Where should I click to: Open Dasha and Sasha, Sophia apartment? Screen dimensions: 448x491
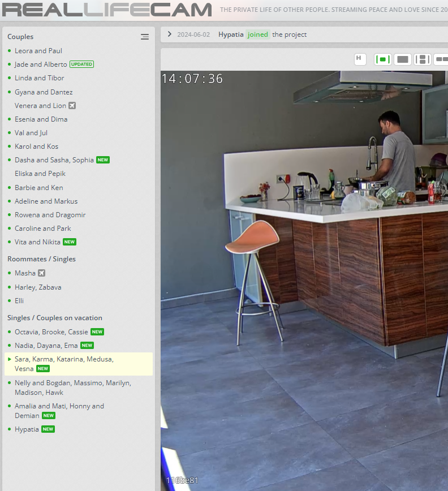tap(54, 160)
